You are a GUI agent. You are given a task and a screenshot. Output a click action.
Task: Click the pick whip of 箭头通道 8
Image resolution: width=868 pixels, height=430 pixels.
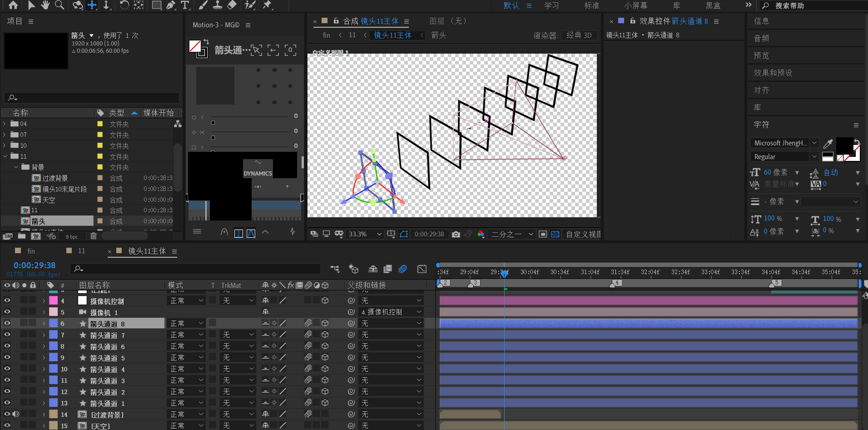351,323
